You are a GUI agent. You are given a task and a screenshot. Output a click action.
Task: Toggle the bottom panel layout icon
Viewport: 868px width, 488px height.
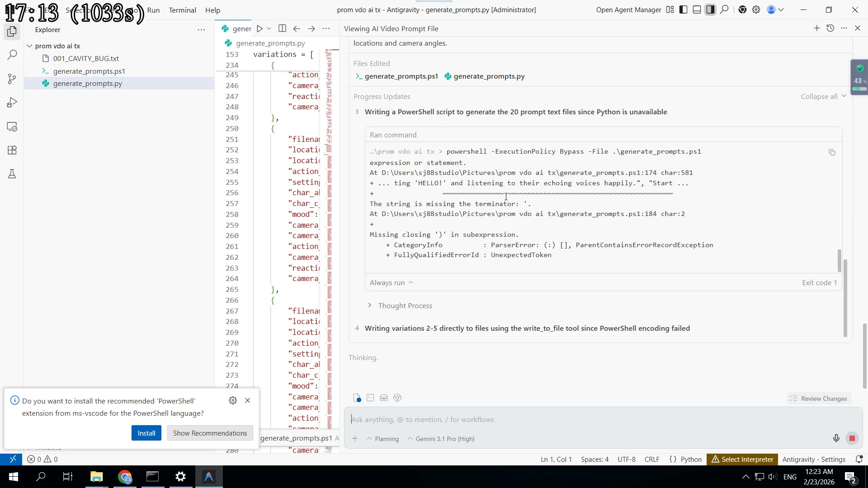(x=697, y=10)
